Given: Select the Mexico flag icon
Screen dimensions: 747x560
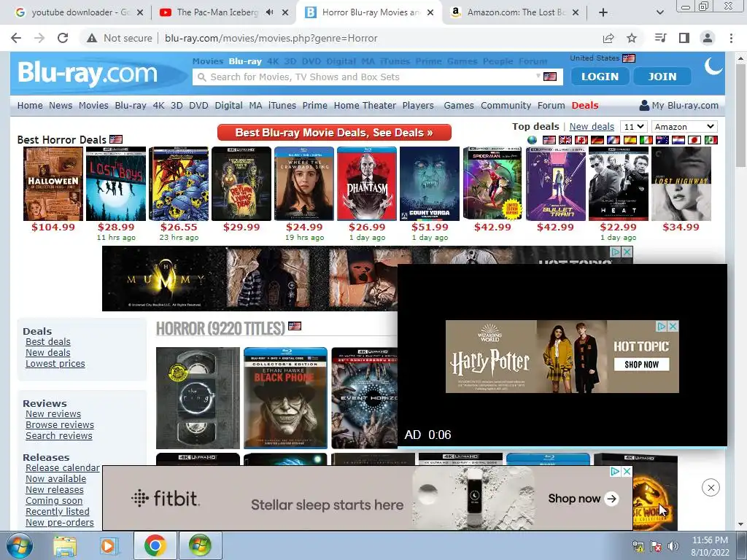Looking at the screenshot, I should click(x=711, y=140).
